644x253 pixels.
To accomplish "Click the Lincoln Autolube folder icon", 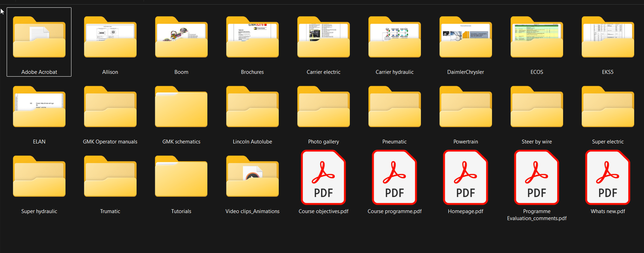I will click(252, 106).
